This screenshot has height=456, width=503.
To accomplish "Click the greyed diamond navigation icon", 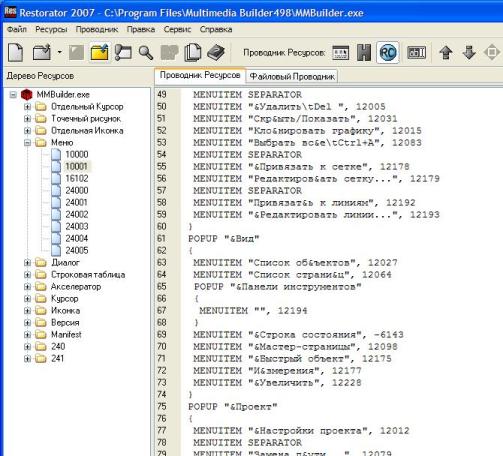I will [x=492, y=53].
